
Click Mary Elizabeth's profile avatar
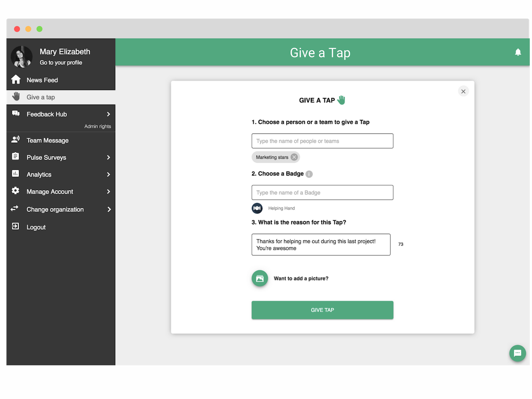22,57
